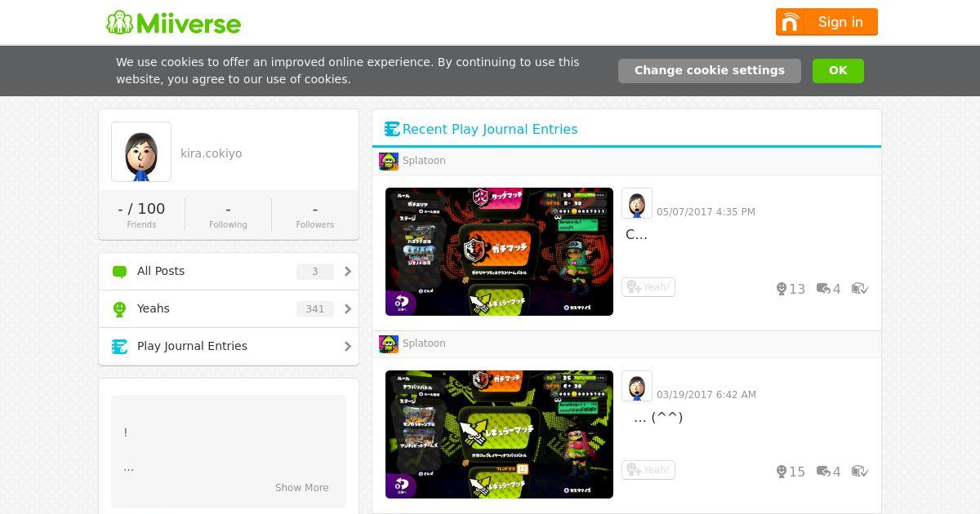Open post text "C..."
This screenshot has width=980, height=514.
[636, 235]
